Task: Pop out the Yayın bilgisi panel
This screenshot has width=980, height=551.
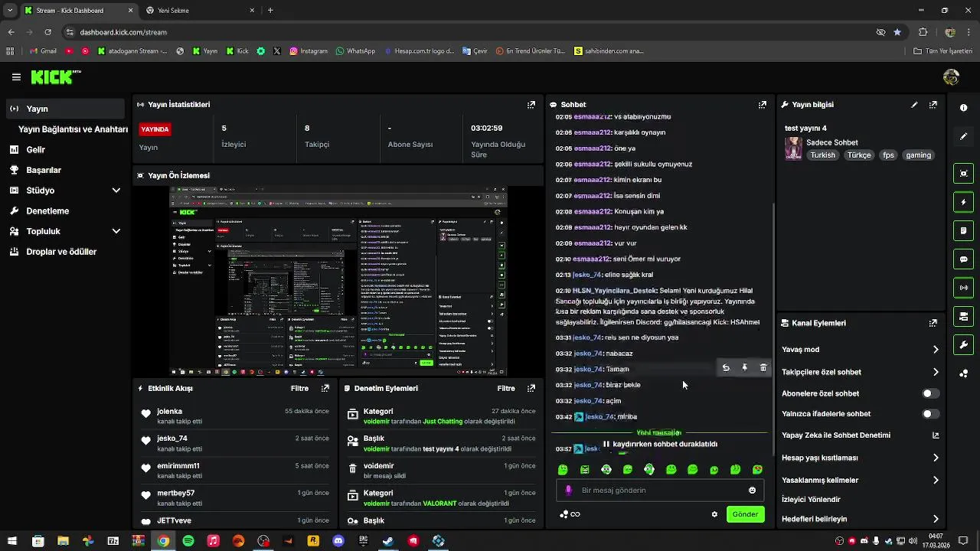Action: (x=933, y=105)
